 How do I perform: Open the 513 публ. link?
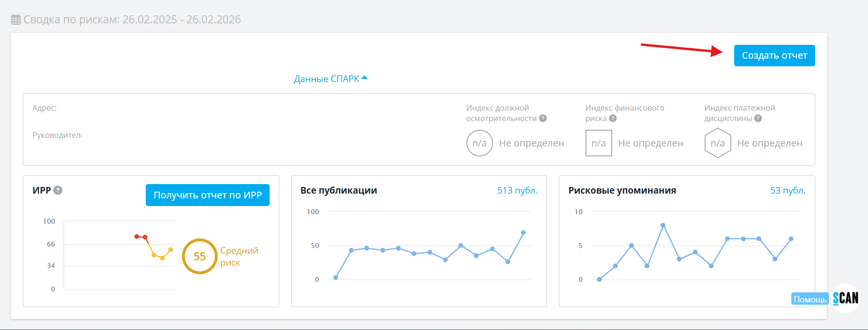point(517,190)
